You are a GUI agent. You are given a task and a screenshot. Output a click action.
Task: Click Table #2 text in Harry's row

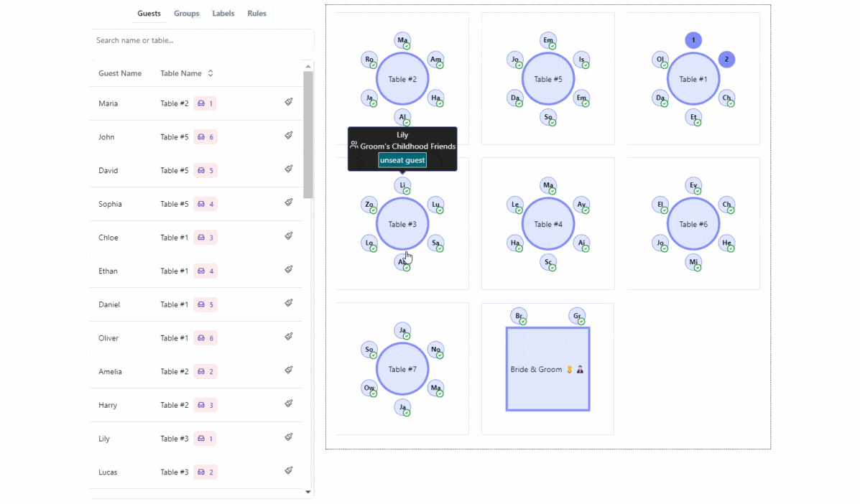[x=175, y=406]
